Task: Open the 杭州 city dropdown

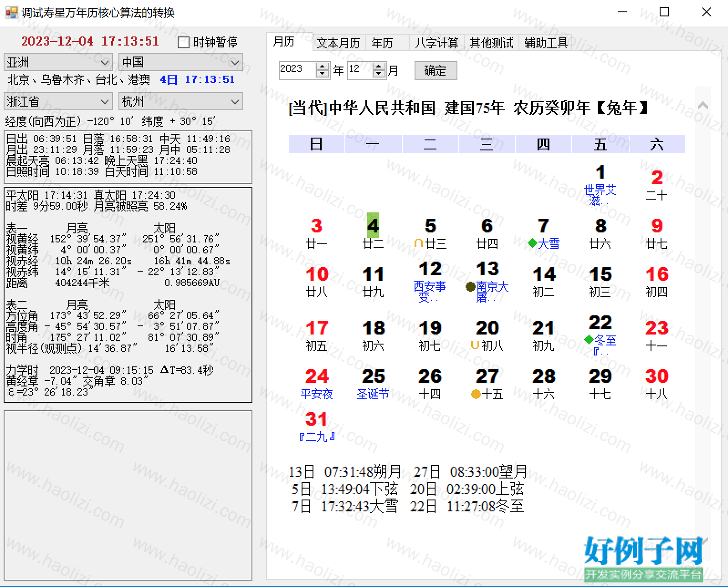Action: point(180,101)
